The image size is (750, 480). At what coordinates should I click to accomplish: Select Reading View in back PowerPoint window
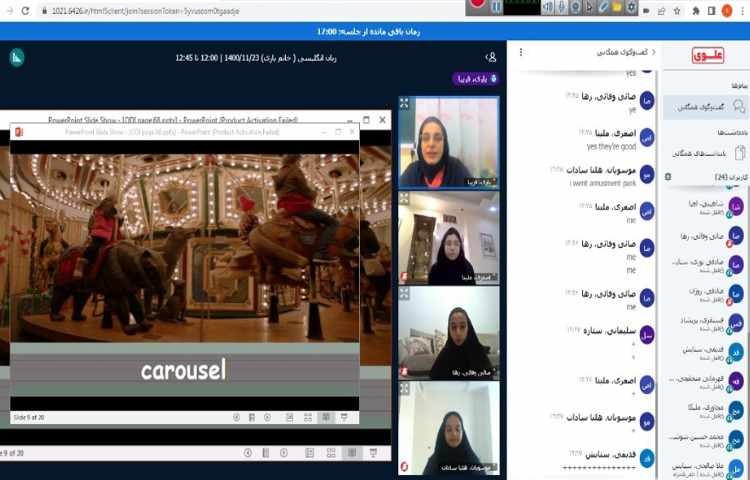click(x=352, y=453)
